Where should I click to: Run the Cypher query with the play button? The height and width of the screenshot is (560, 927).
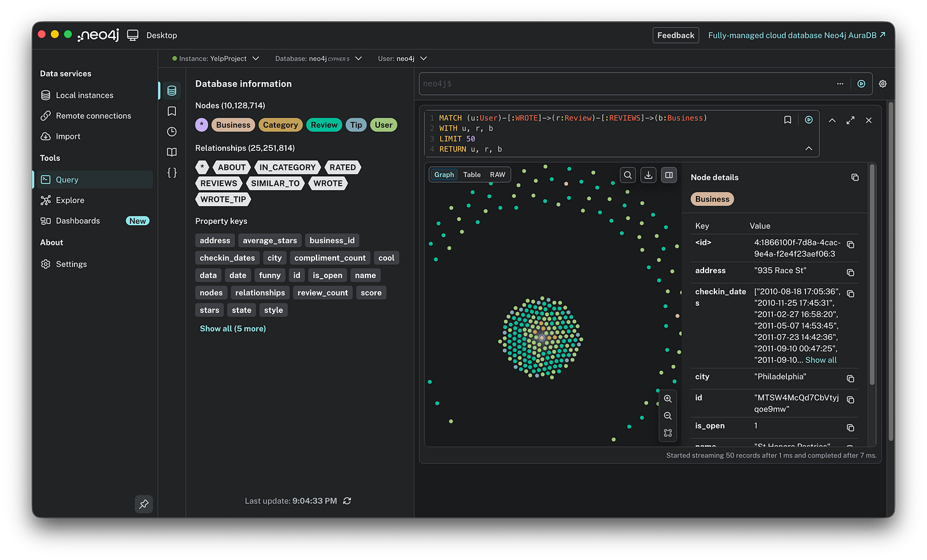click(x=809, y=120)
